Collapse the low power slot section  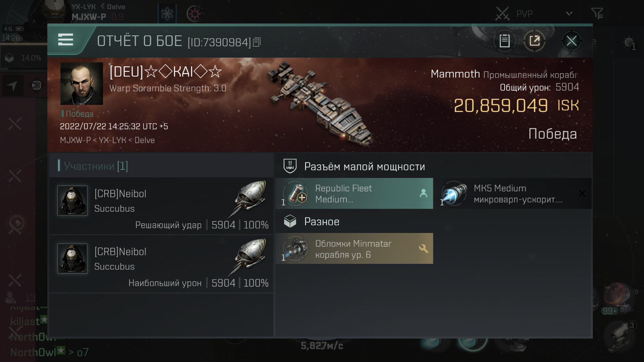point(364,167)
